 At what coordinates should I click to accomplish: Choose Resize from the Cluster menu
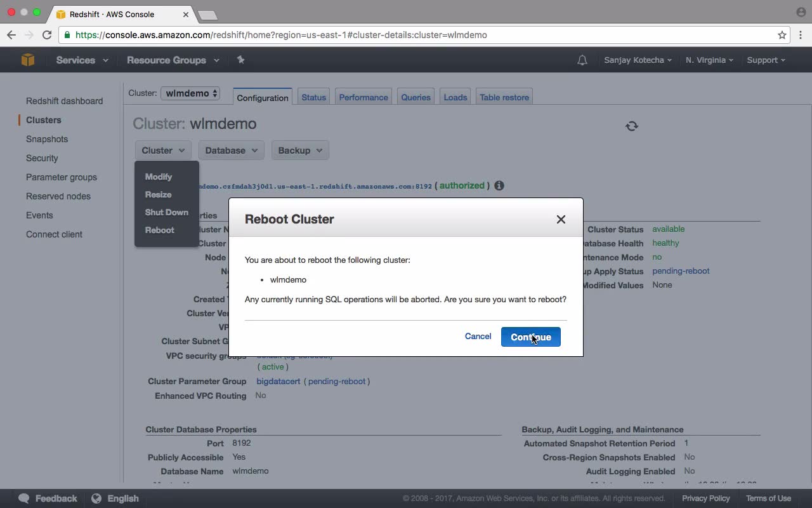click(158, 194)
